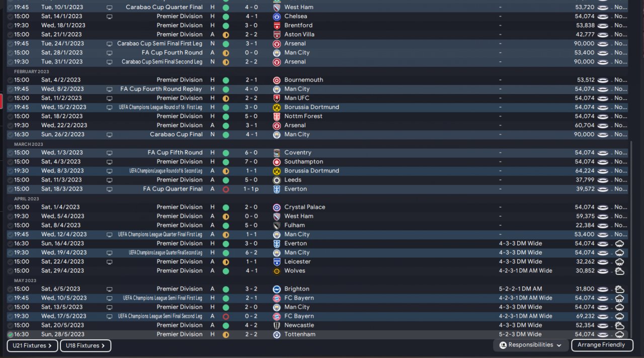This screenshot has height=358, width=644.
Task: Click the weather icon on the Brighton fixture row
Action: click(619, 289)
